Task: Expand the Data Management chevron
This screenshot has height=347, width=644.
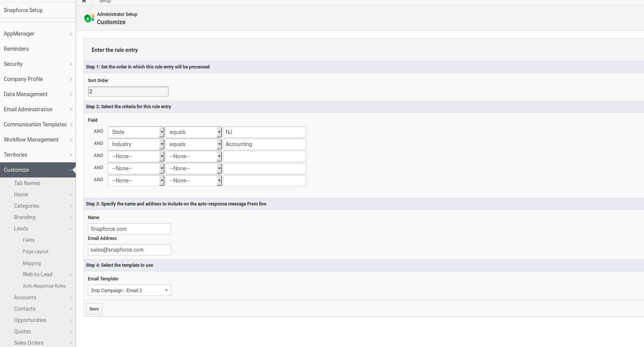Action: click(71, 94)
